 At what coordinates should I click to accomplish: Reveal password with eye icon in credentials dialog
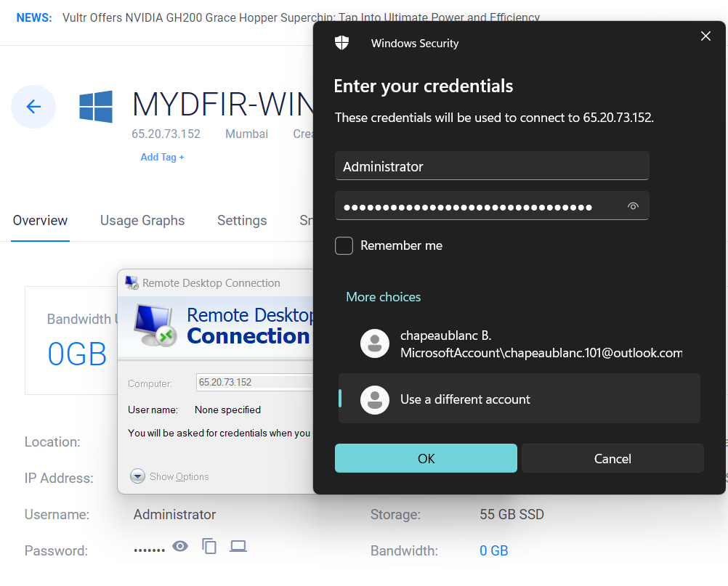(633, 206)
